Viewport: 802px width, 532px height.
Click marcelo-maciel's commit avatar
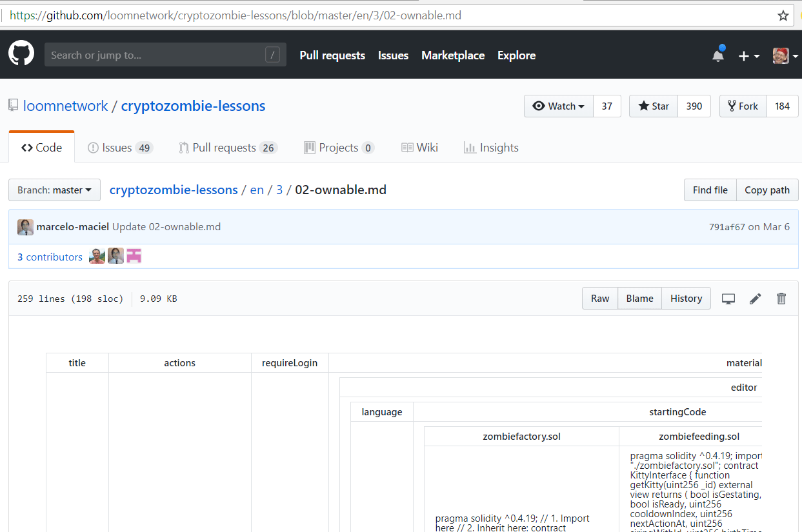click(x=25, y=227)
